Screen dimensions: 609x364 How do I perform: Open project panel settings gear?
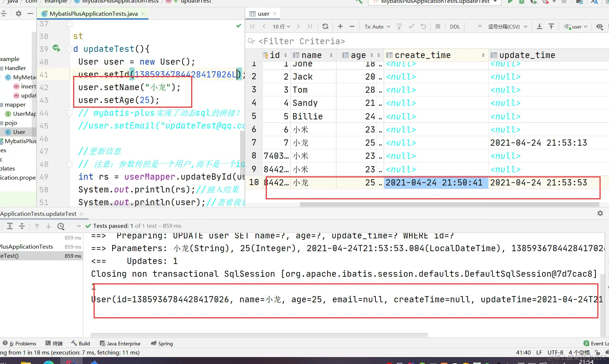19,14
